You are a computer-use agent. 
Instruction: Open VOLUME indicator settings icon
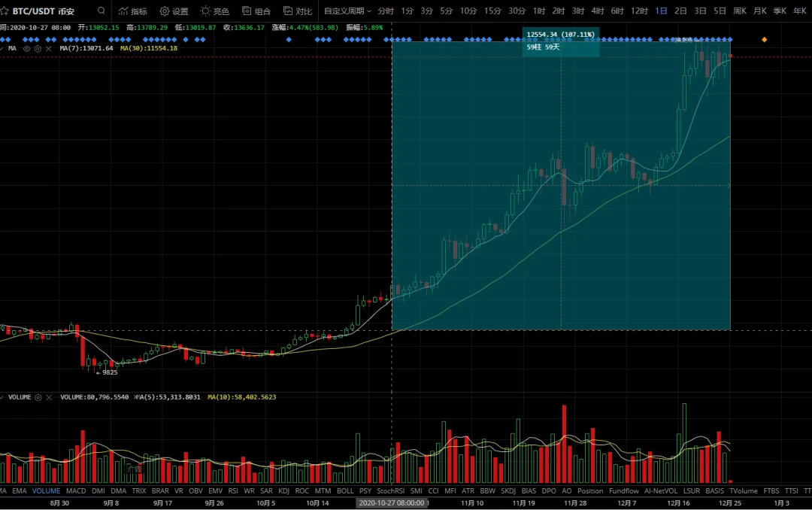coord(38,397)
